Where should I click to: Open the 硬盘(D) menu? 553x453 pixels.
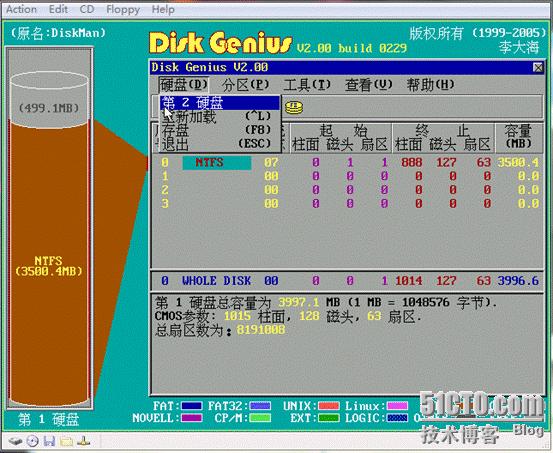click(183, 85)
